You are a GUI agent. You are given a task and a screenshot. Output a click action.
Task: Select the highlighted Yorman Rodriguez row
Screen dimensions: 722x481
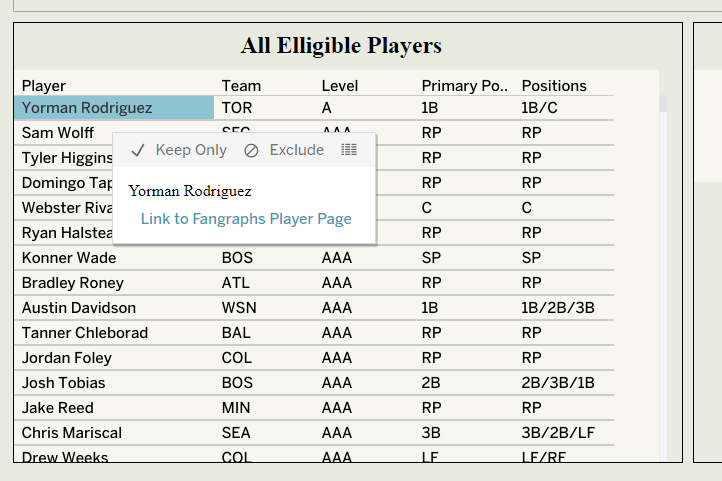[x=87, y=108]
